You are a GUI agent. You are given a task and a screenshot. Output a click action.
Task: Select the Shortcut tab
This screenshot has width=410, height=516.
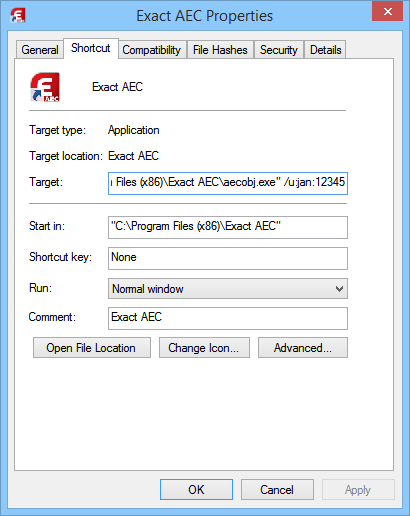point(91,48)
